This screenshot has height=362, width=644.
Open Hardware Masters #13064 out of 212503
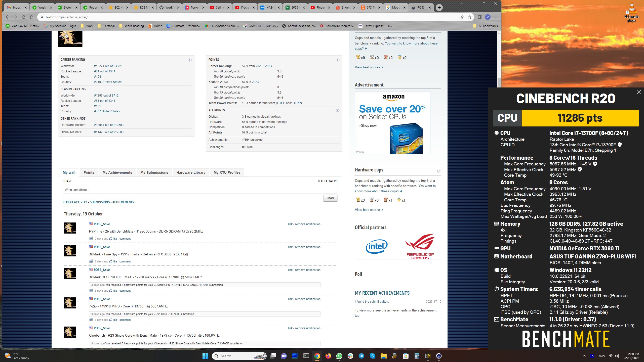tap(109, 125)
